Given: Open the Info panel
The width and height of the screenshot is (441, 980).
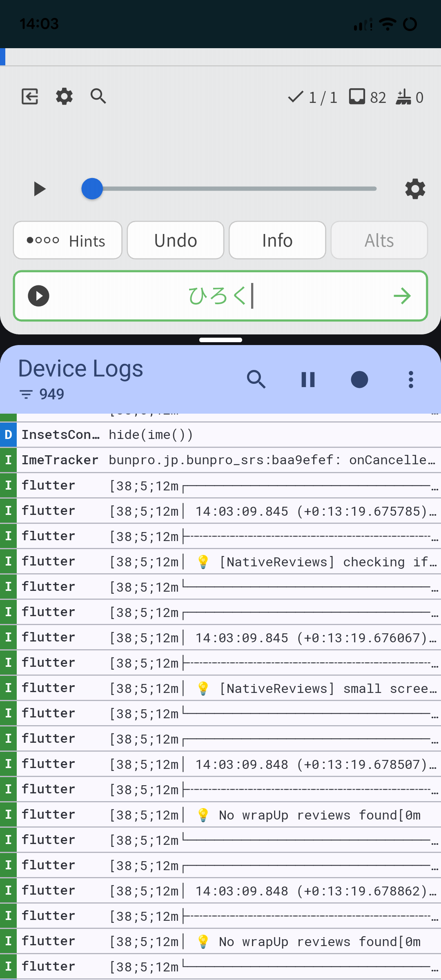Looking at the screenshot, I should (277, 241).
